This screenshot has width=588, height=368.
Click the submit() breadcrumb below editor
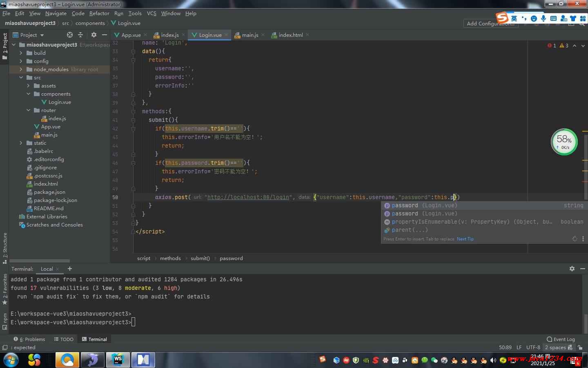(x=200, y=258)
